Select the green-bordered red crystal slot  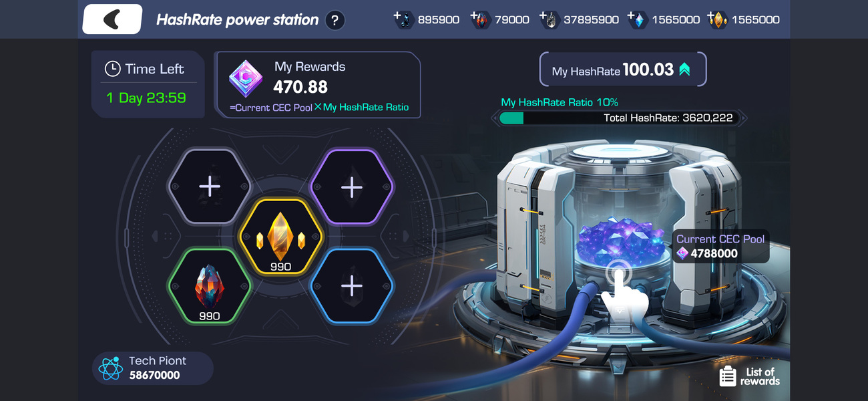[x=210, y=286]
